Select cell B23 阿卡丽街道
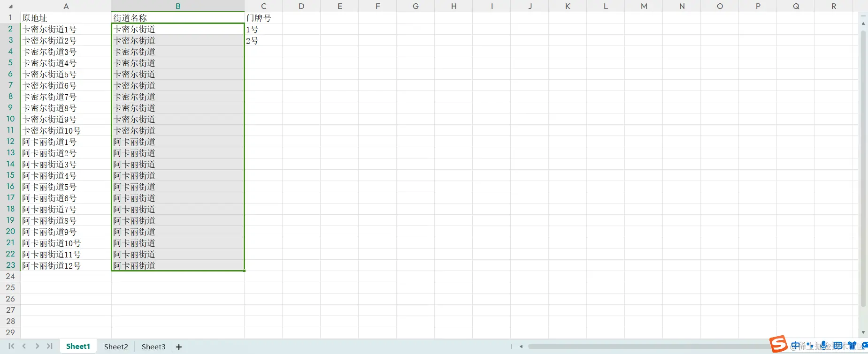Screen dimensions: 868x354 tap(178, 265)
